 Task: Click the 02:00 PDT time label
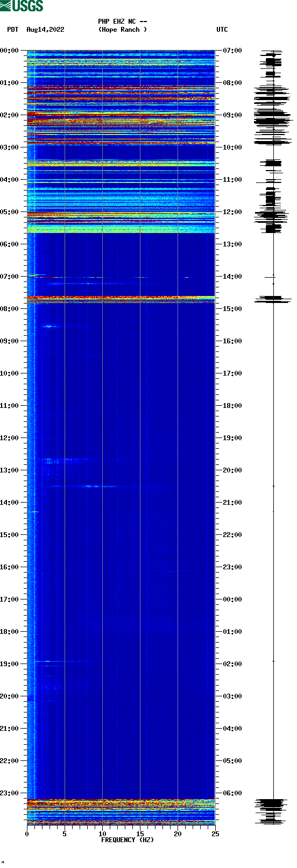[9, 115]
